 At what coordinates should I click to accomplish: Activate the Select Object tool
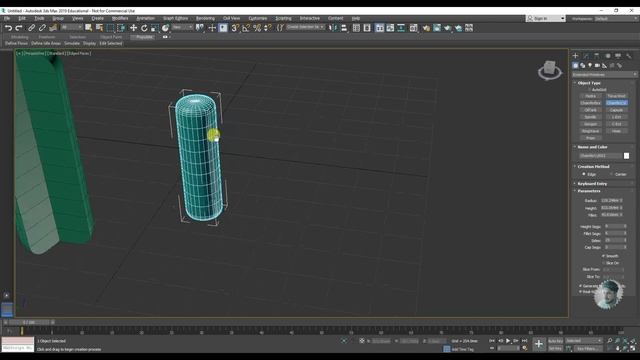coord(89,28)
